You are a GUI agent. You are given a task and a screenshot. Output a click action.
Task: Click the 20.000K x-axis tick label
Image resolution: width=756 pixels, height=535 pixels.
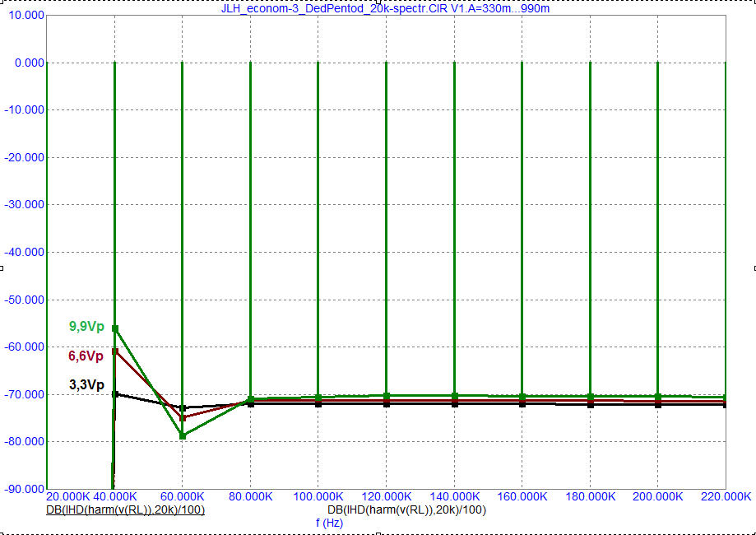tap(69, 497)
